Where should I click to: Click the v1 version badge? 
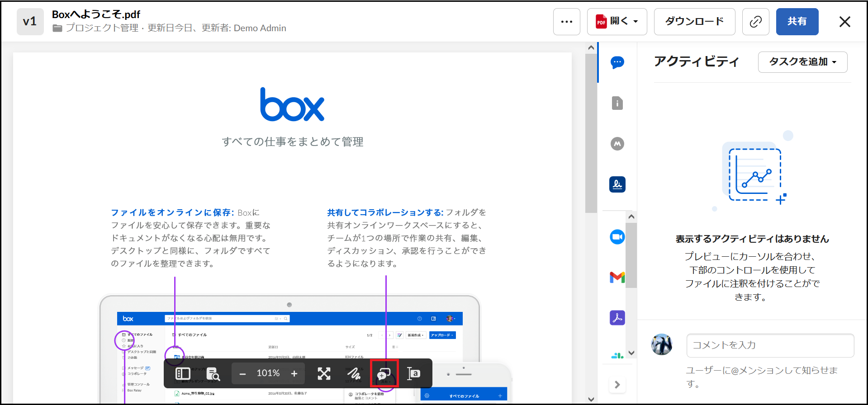coord(30,22)
